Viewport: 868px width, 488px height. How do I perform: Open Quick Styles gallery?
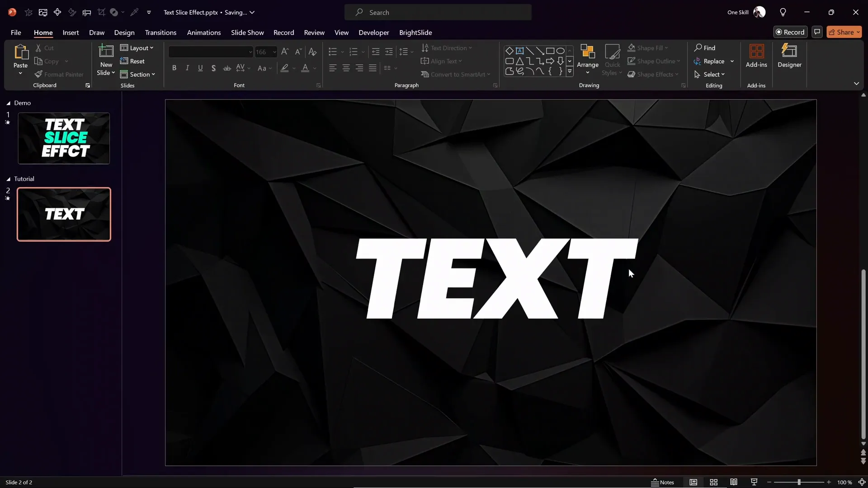(x=612, y=60)
